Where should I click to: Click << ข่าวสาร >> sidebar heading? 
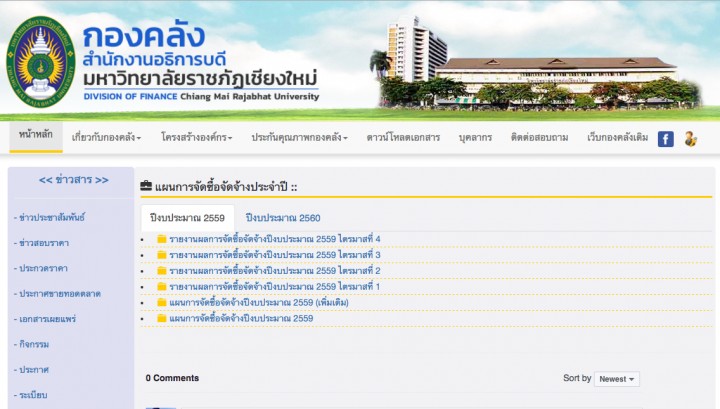coord(74,180)
